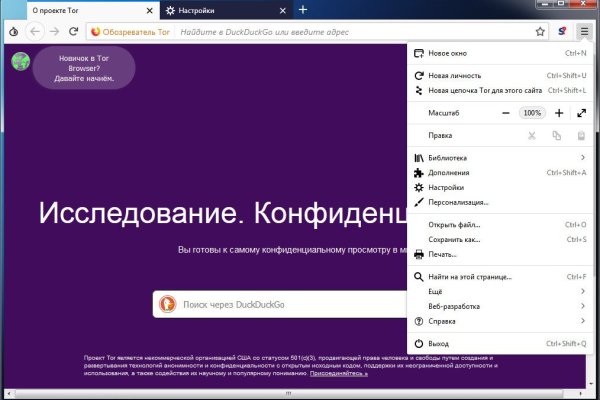Screen dimensions: 600x400
Task: Open Настройки from the menu
Action: (x=445, y=187)
